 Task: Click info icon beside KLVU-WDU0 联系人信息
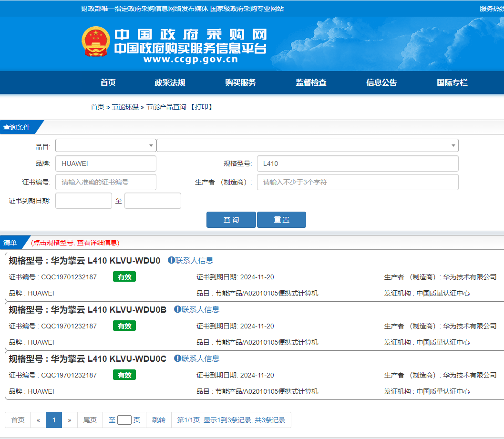click(171, 260)
